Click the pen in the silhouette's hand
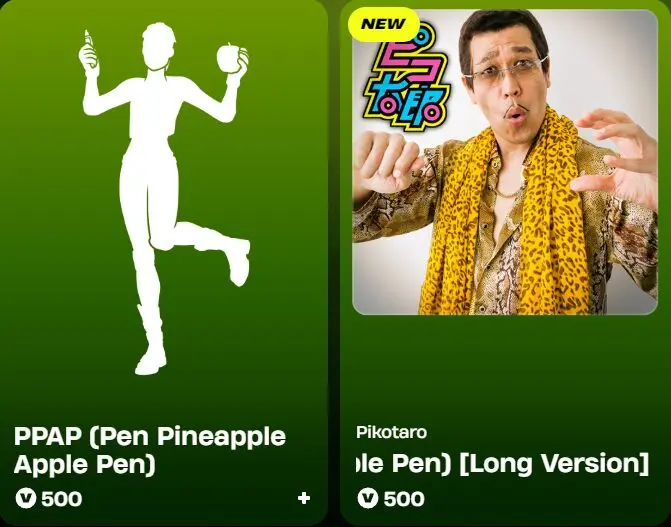The width and height of the screenshot is (671, 527). pos(89,47)
